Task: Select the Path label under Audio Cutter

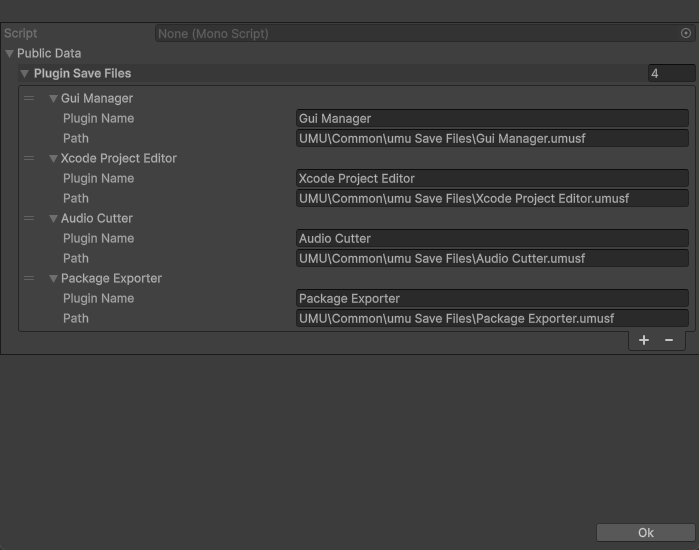Action: coord(76,259)
